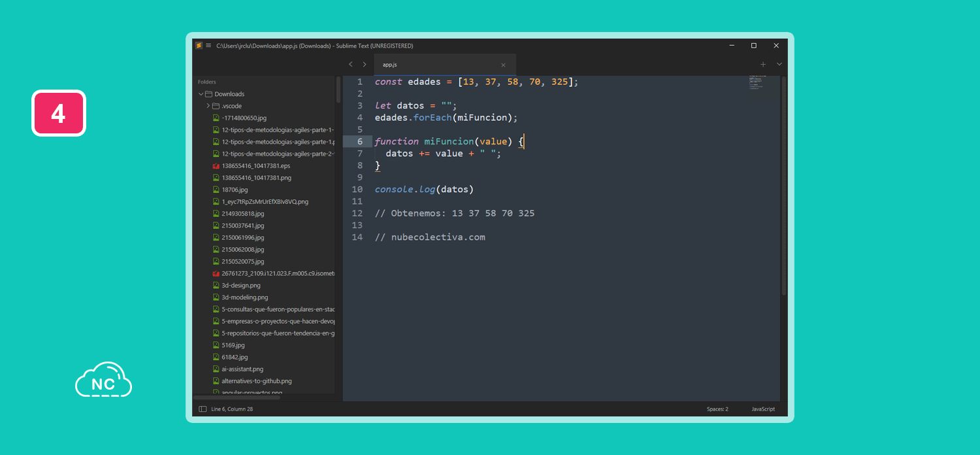This screenshot has height=455, width=980.
Task: Click the sidebar vertical scrollbar
Action: [x=338, y=90]
